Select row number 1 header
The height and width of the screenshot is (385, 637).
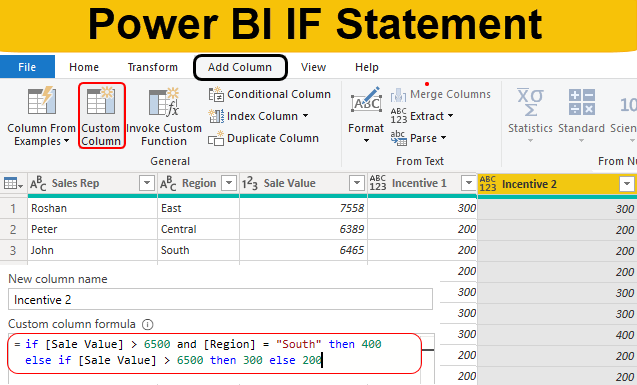point(13,208)
